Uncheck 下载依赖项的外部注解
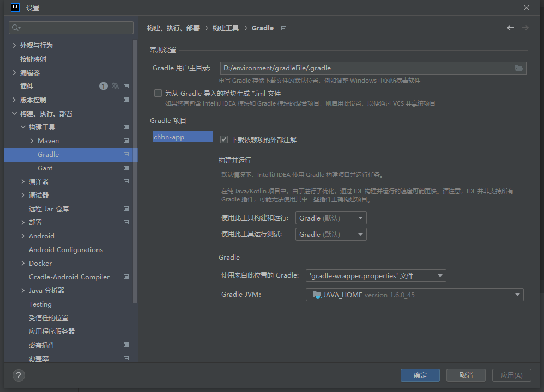Viewport: 544px width, 392px height. (x=223, y=138)
